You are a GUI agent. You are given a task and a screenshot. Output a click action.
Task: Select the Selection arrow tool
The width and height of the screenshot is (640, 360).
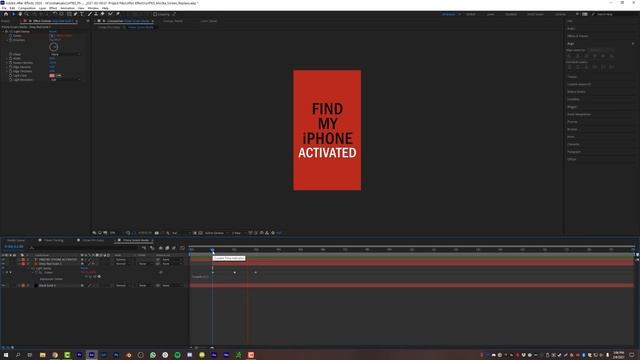tap(13, 14)
